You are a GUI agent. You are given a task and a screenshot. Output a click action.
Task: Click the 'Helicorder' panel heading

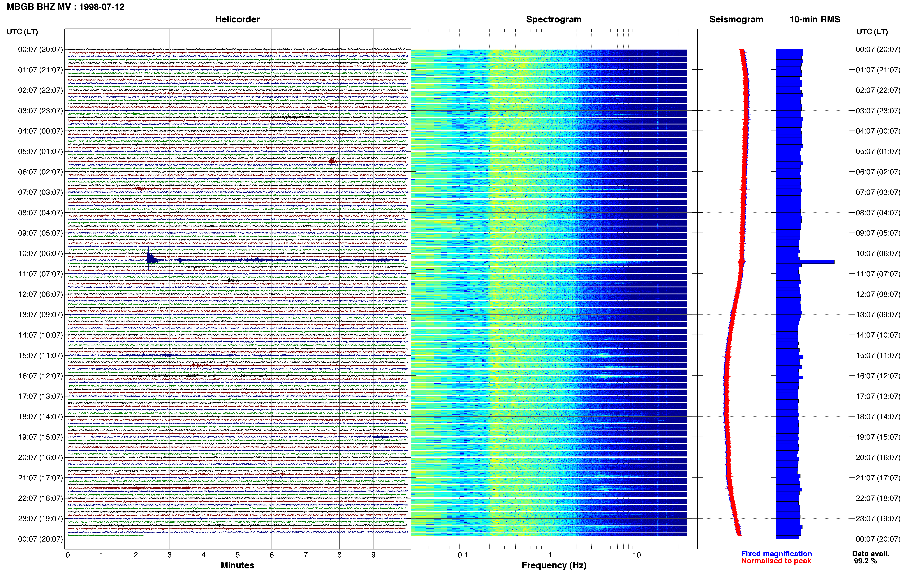tap(237, 20)
